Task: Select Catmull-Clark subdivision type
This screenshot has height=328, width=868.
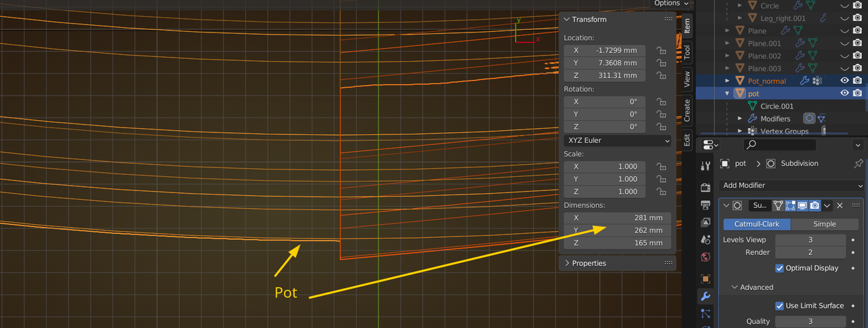Action: coord(757,224)
